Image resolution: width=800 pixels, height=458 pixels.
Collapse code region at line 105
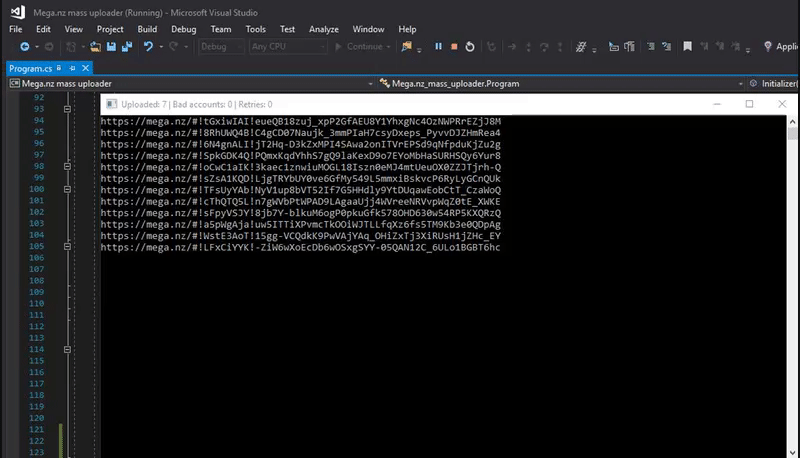point(67,246)
